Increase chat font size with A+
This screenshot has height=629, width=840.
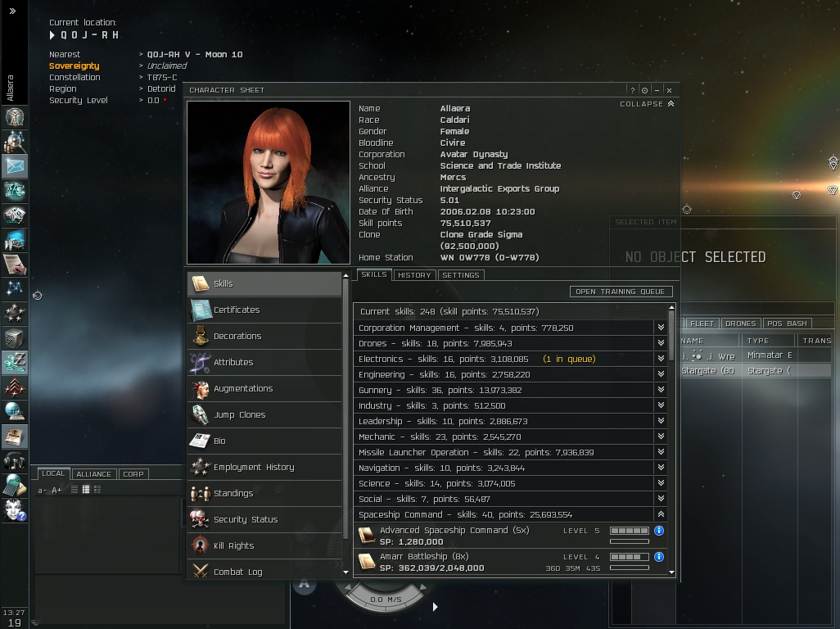click(56, 491)
